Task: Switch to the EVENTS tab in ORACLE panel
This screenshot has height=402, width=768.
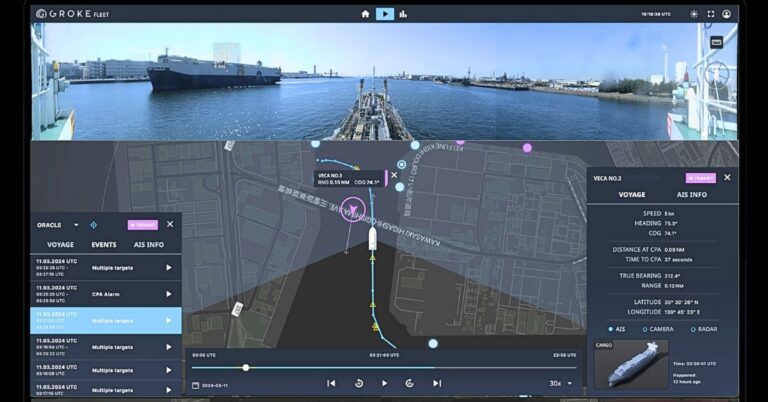Action: click(104, 245)
